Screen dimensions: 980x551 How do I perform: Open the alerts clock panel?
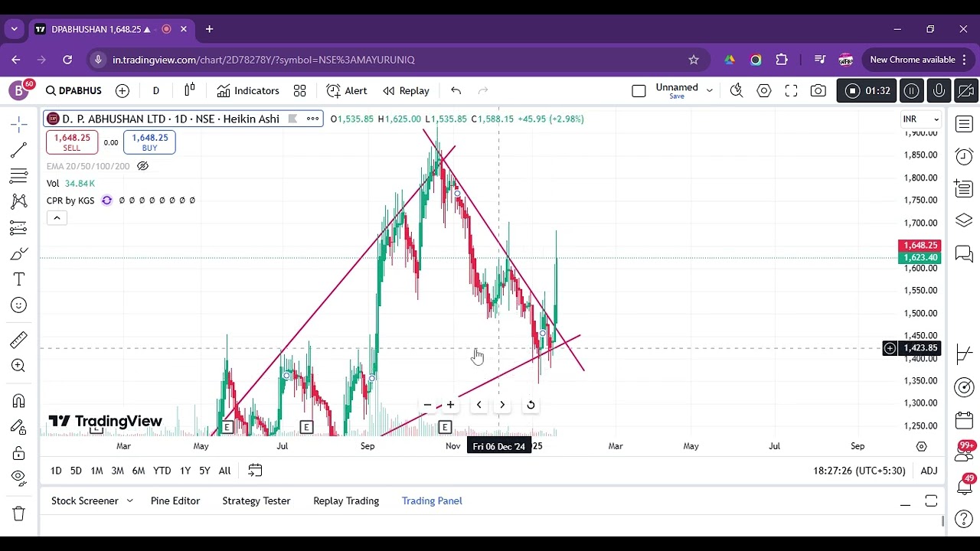[964, 156]
